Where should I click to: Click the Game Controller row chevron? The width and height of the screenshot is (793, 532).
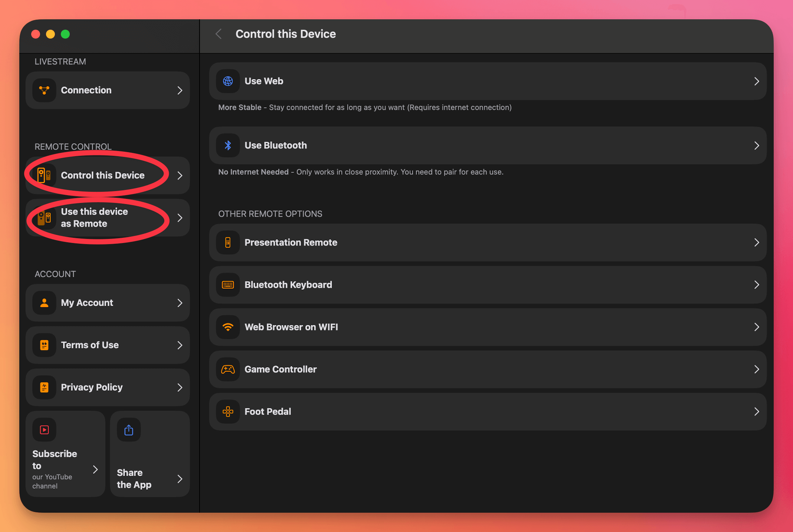pyautogui.click(x=757, y=370)
